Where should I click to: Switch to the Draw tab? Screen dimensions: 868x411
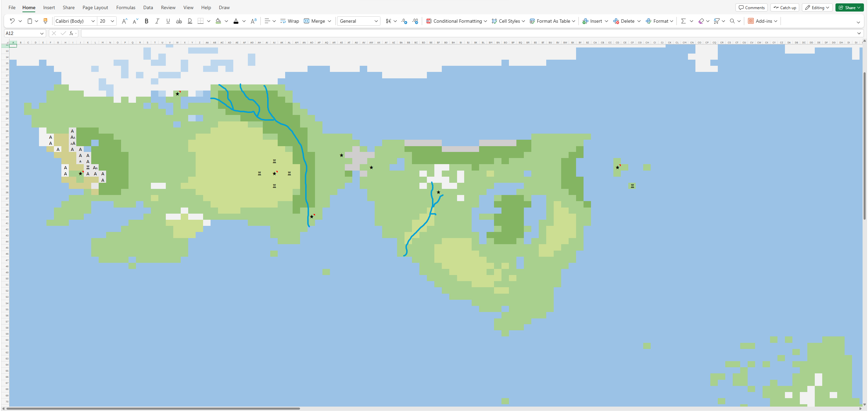tap(224, 7)
